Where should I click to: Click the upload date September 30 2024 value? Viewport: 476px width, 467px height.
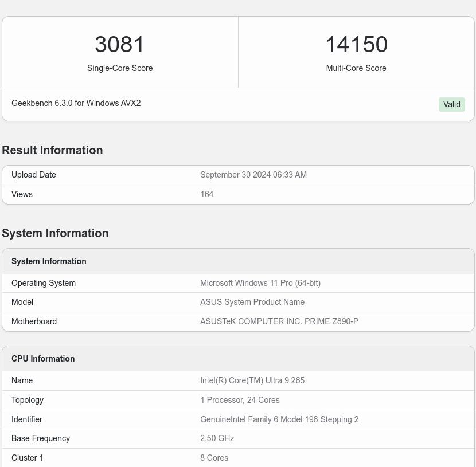(x=253, y=175)
